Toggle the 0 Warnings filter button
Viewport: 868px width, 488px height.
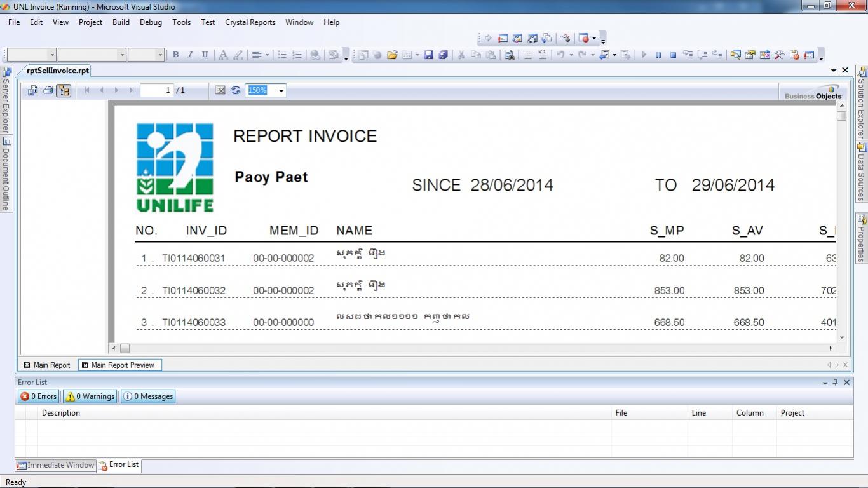(90, 396)
